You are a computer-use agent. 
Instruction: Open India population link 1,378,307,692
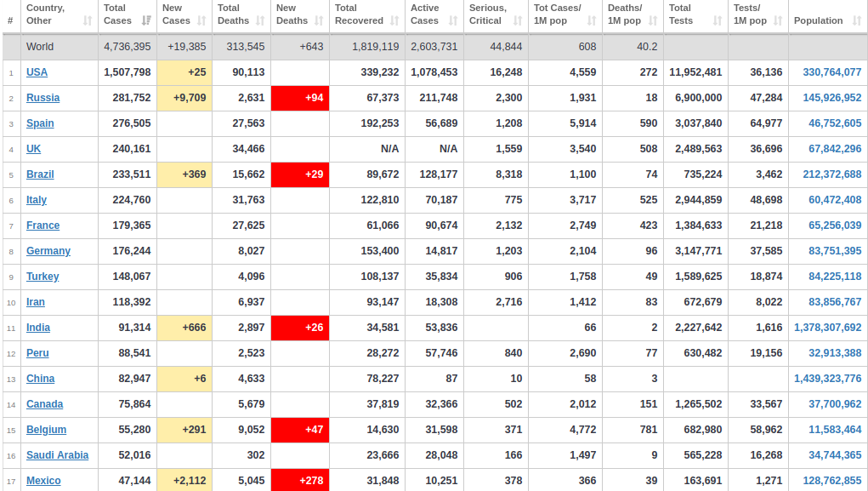(827, 327)
